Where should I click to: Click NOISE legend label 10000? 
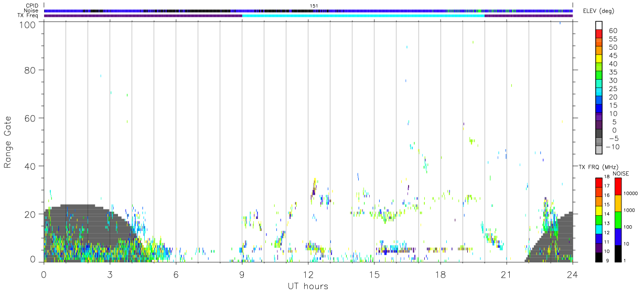pos(631,193)
